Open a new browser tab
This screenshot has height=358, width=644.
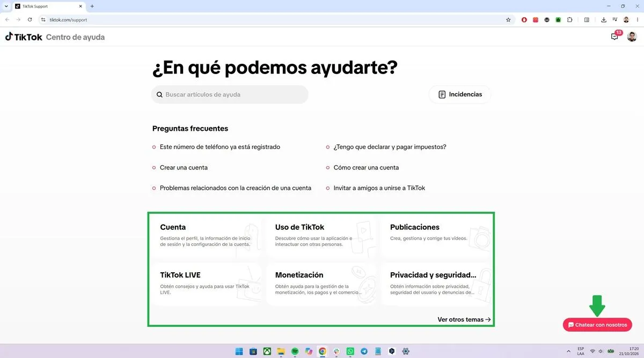(92, 6)
